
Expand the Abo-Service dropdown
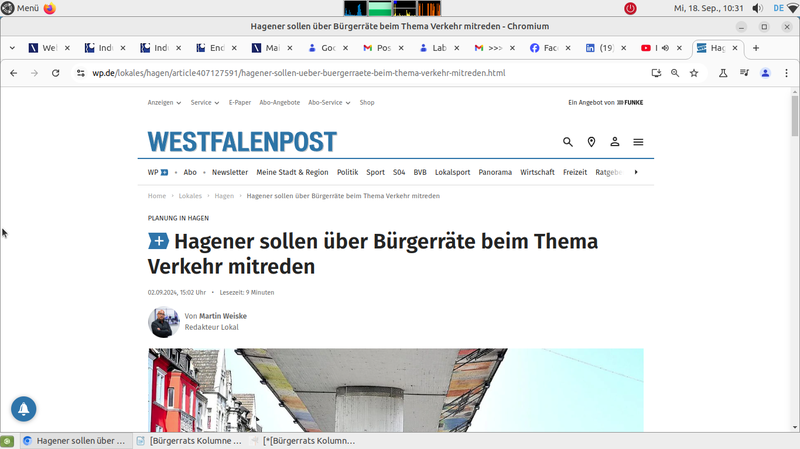coord(329,102)
